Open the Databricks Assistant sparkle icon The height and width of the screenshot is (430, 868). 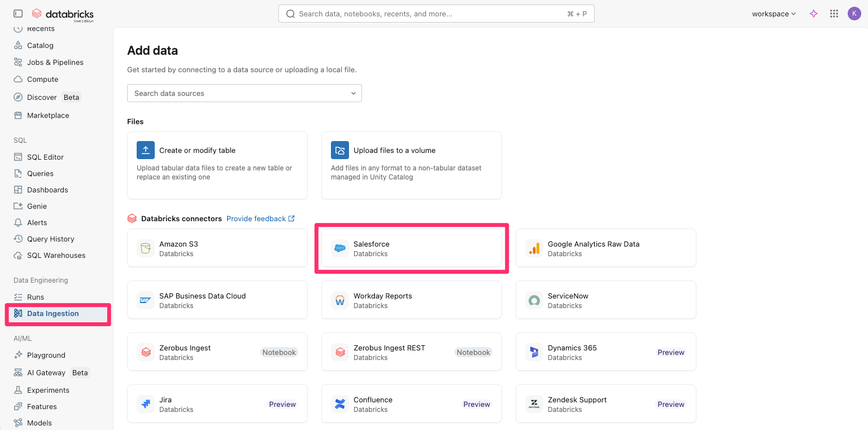tap(814, 14)
